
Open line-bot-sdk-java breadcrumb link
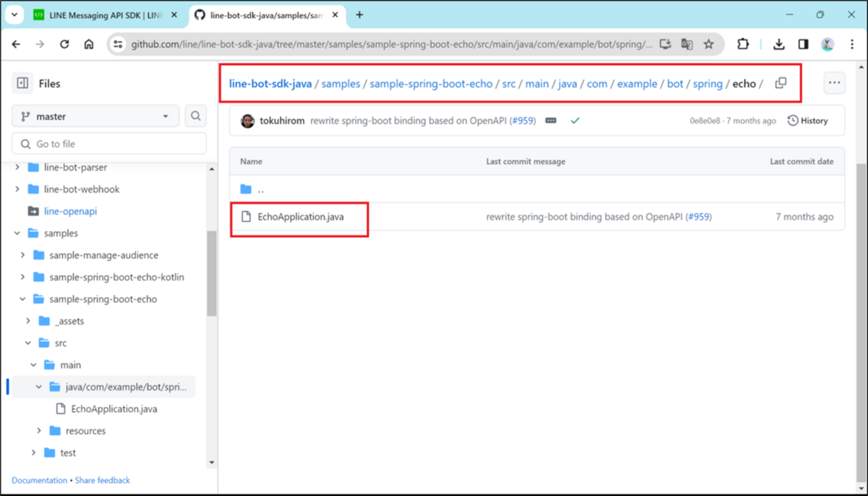(x=271, y=84)
